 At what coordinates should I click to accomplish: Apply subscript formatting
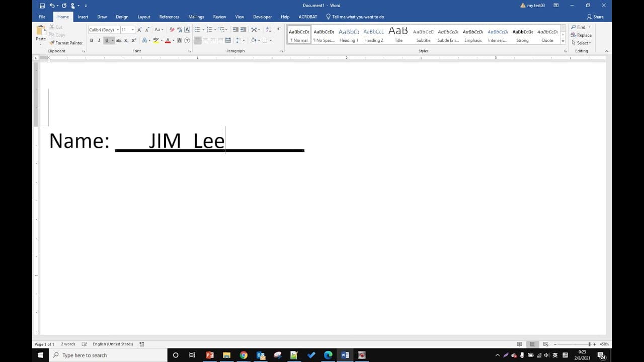pyautogui.click(x=126, y=40)
